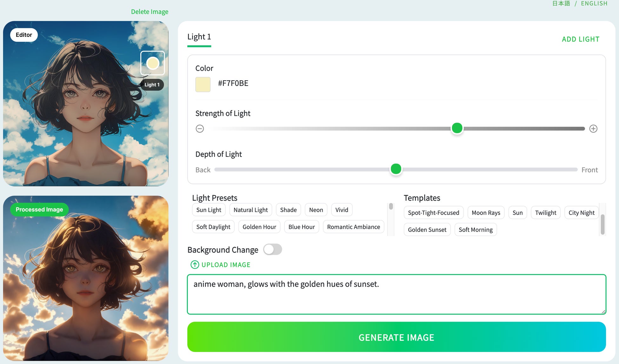619x364 pixels.
Task: Select the Moon Rays template
Action: (486, 212)
